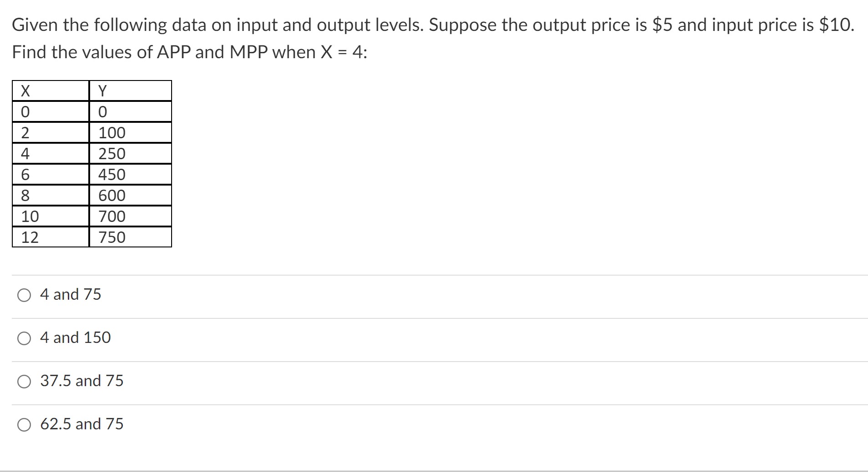The height and width of the screenshot is (473, 868).
Task: Click the table cell showing input value 10
Action: pyautogui.click(x=49, y=216)
